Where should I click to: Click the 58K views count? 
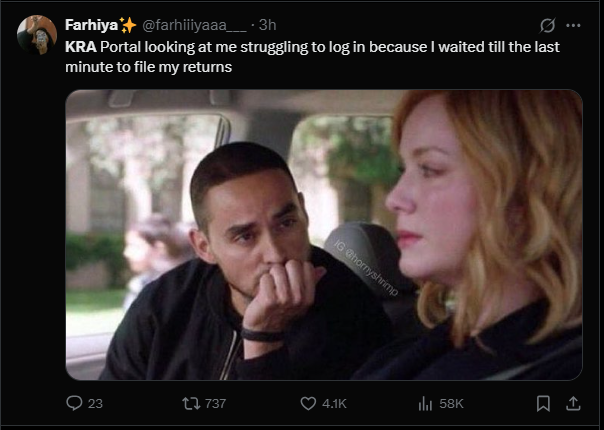pyautogui.click(x=452, y=403)
